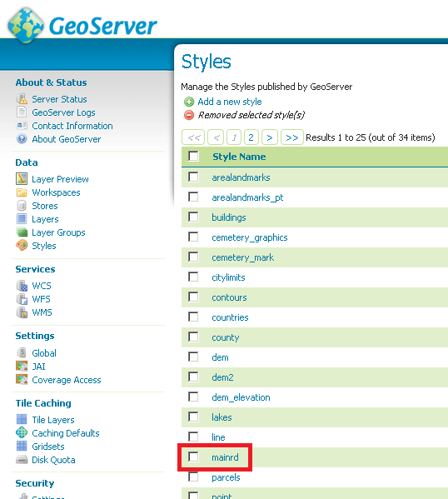Go to page 2 of results

pos(251,137)
